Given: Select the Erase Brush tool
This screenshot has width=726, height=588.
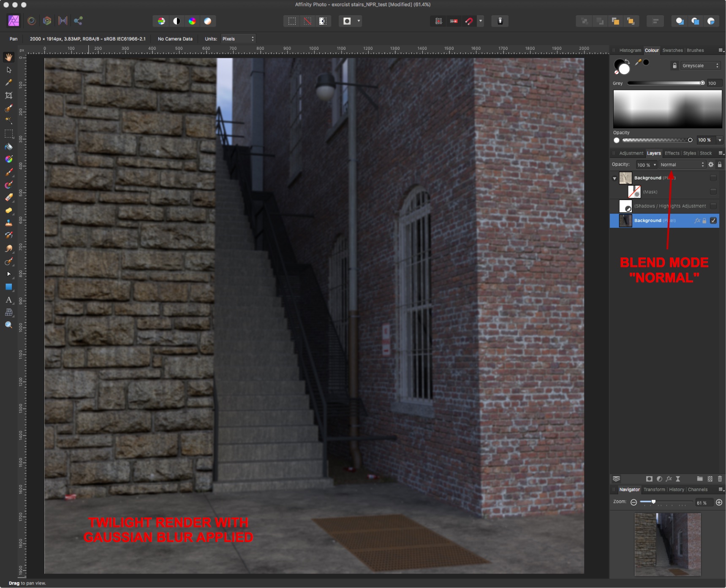Looking at the screenshot, I should [x=8, y=198].
